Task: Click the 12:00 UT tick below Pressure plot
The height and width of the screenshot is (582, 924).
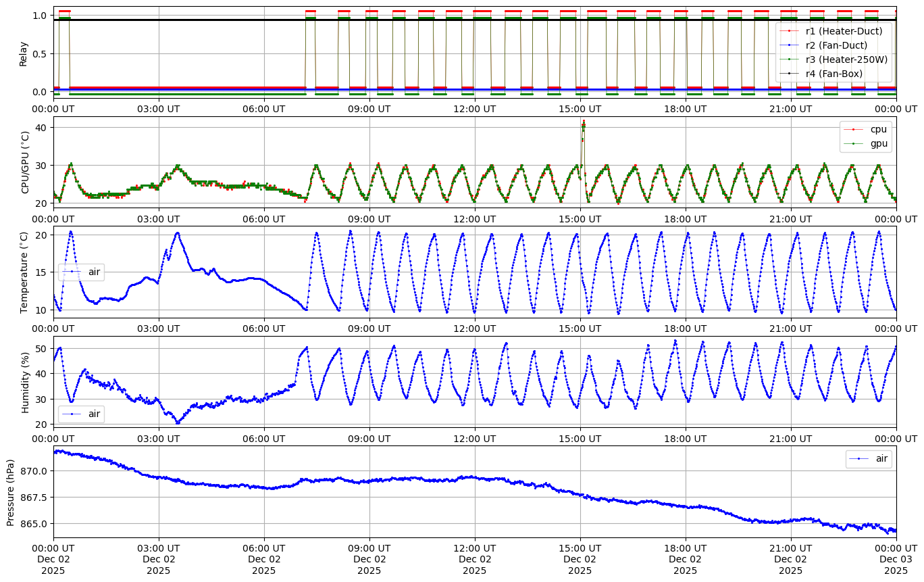Action: point(475,548)
